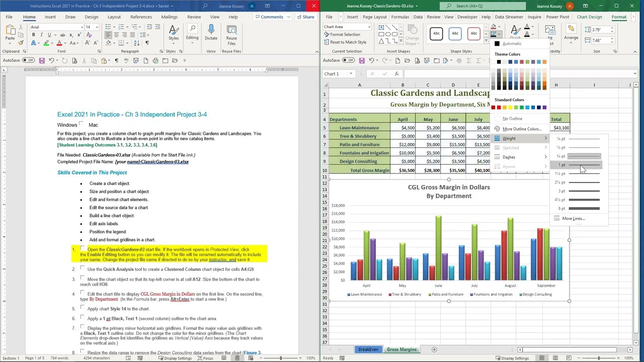Open the Formulas tab in Excel

pos(400,17)
